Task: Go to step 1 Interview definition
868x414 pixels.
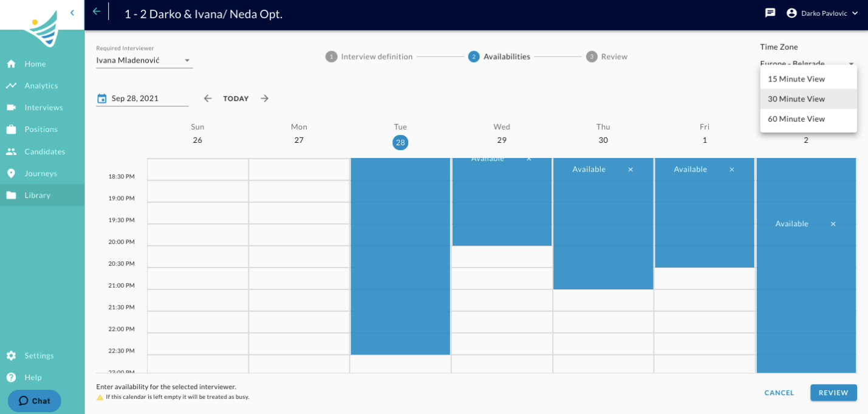Action: [x=369, y=57]
